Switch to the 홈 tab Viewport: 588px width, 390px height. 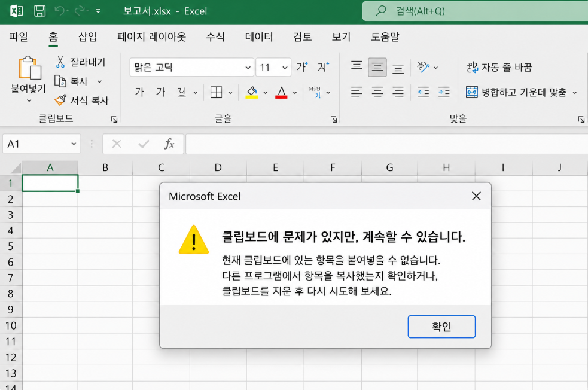click(x=53, y=36)
